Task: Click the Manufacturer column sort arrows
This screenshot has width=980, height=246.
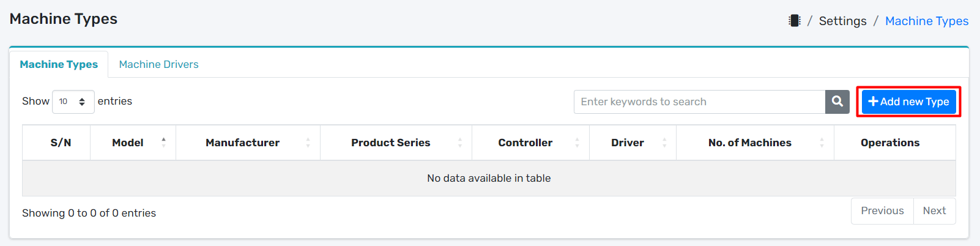Action: pyautogui.click(x=308, y=143)
